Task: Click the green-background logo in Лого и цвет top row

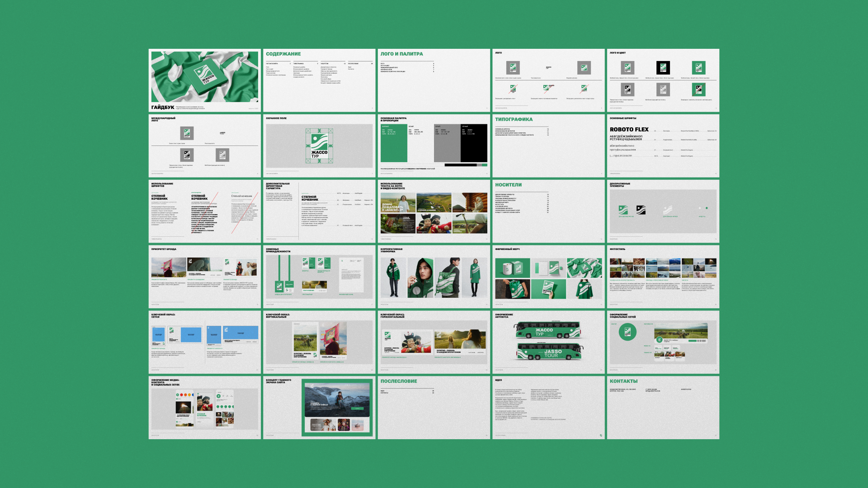Action: [698, 68]
